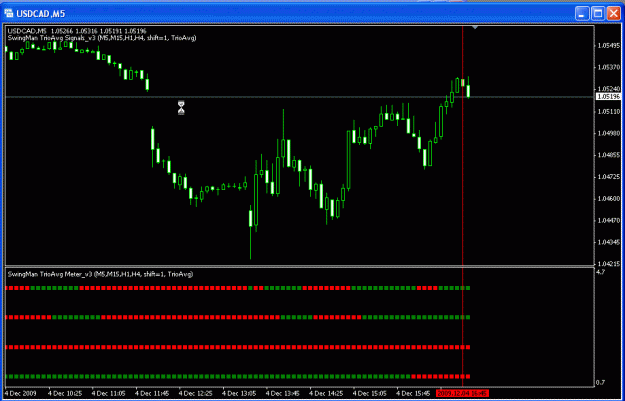Click the 4 Dec 13:05 time label
Viewport: 625px width, 401px height.
click(239, 393)
